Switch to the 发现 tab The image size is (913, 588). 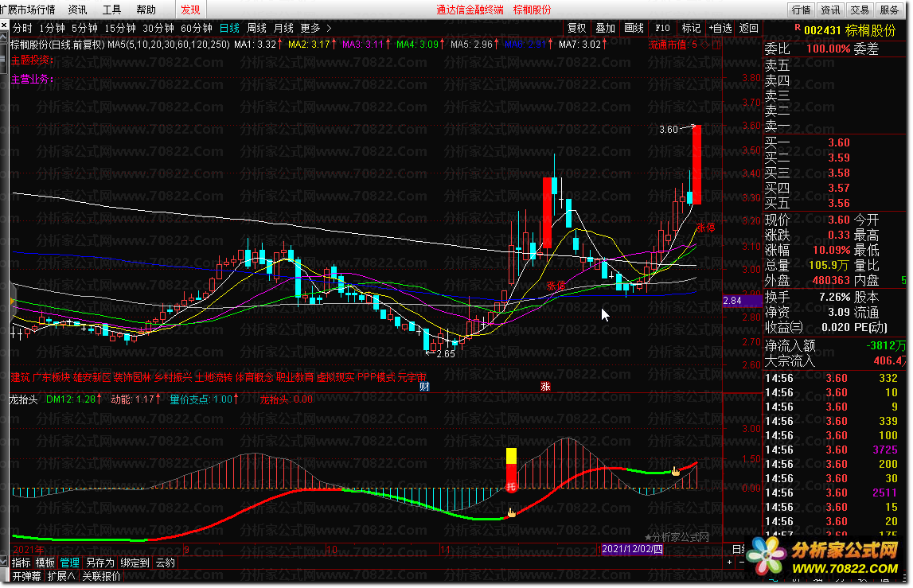[190, 10]
